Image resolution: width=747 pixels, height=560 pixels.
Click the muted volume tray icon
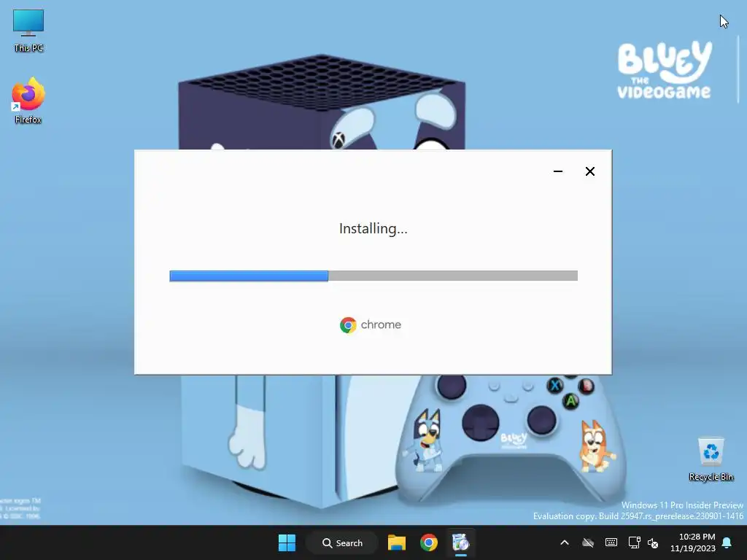(653, 542)
